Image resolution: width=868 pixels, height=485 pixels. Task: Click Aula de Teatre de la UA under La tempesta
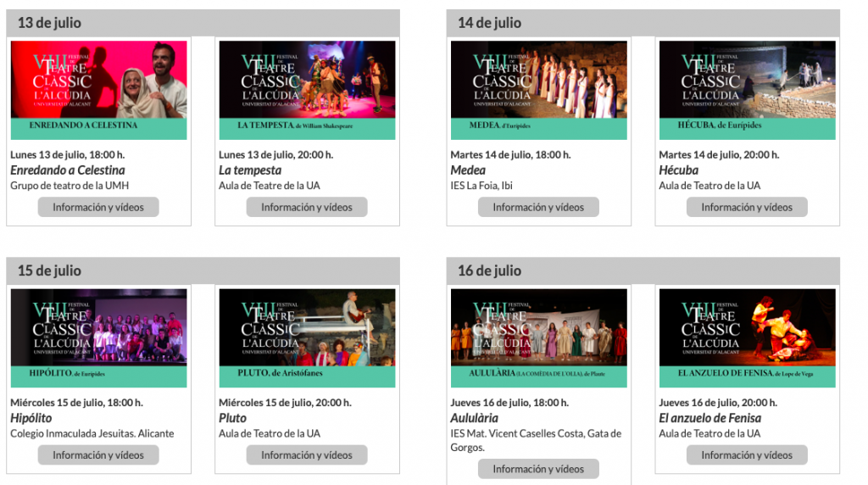270,186
